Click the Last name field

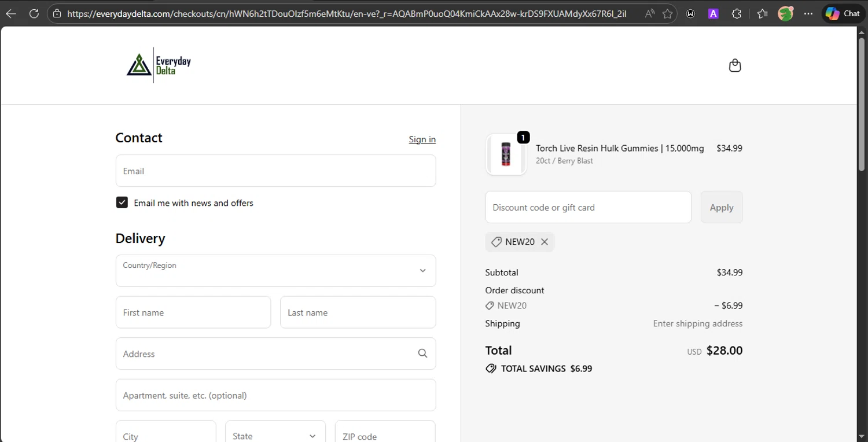[358, 312]
